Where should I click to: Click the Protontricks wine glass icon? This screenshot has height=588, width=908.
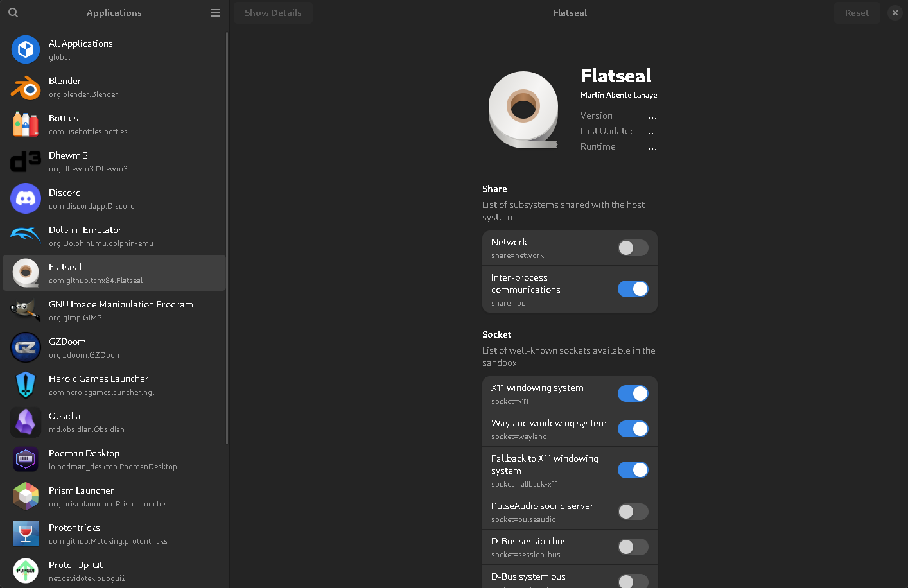click(x=26, y=533)
